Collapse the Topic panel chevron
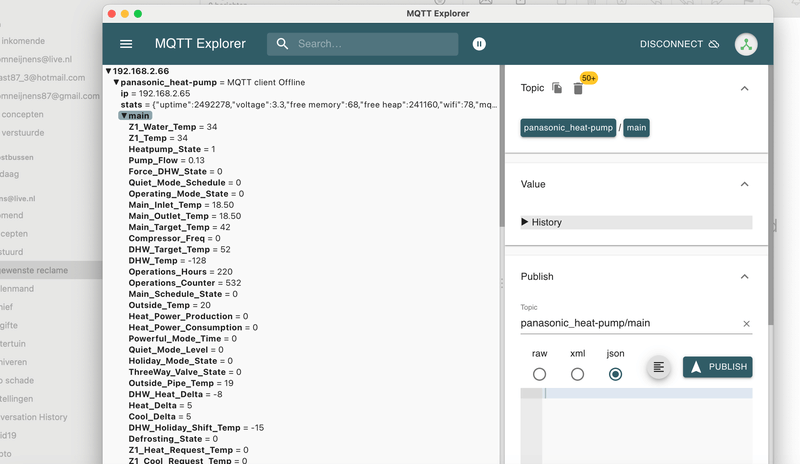The width and height of the screenshot is (800, 464). (x=744, y=88)
